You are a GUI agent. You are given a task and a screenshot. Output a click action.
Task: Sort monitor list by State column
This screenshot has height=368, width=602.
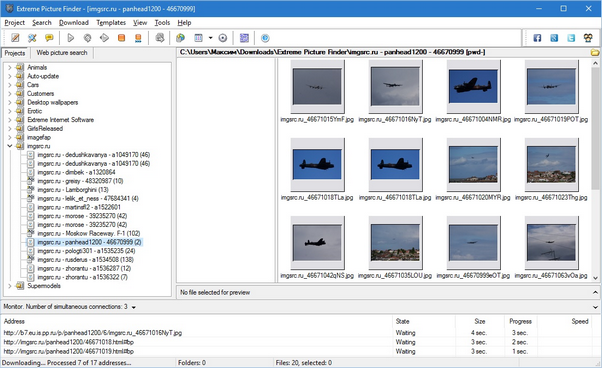point(403,321)
